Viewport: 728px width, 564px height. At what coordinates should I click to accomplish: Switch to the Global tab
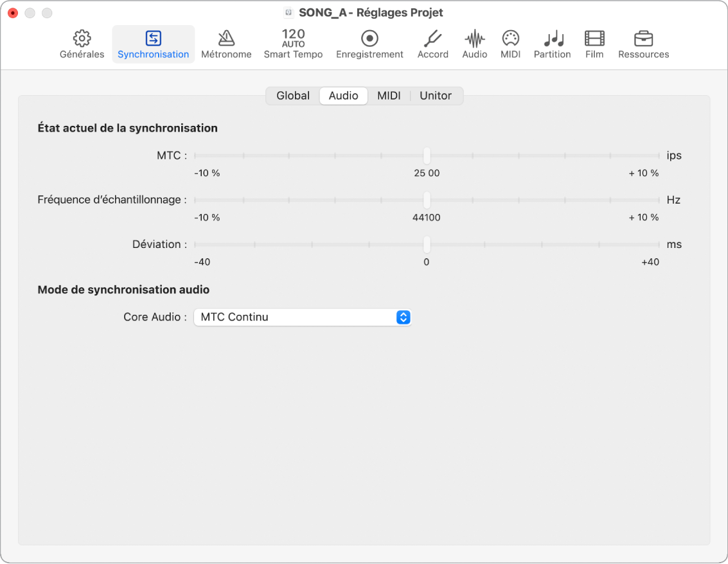pyautogui.click(x=293, y=96)
